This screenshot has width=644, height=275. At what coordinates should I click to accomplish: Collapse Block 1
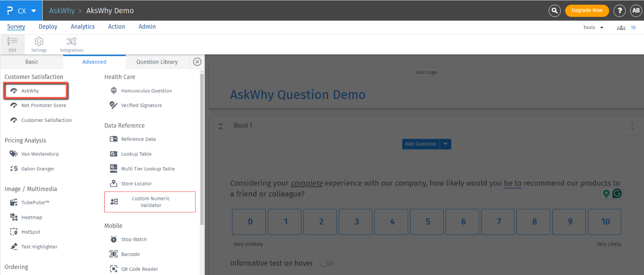(220, 126)
